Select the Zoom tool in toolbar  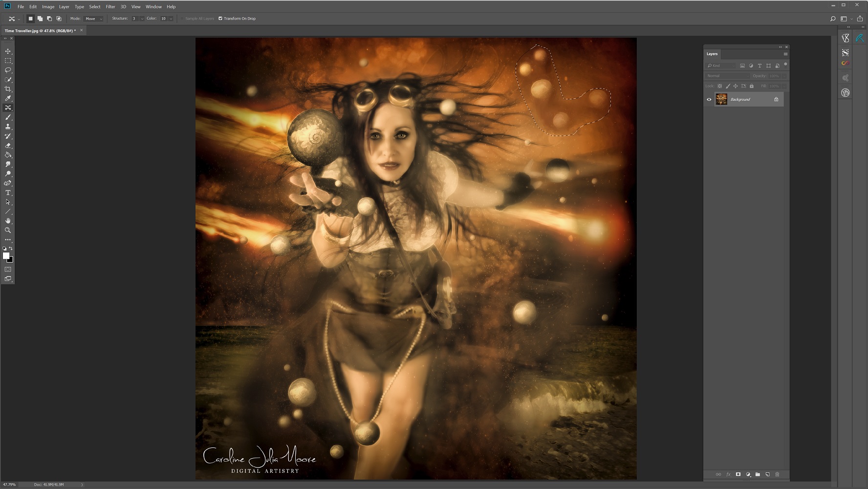click(8, 230)
